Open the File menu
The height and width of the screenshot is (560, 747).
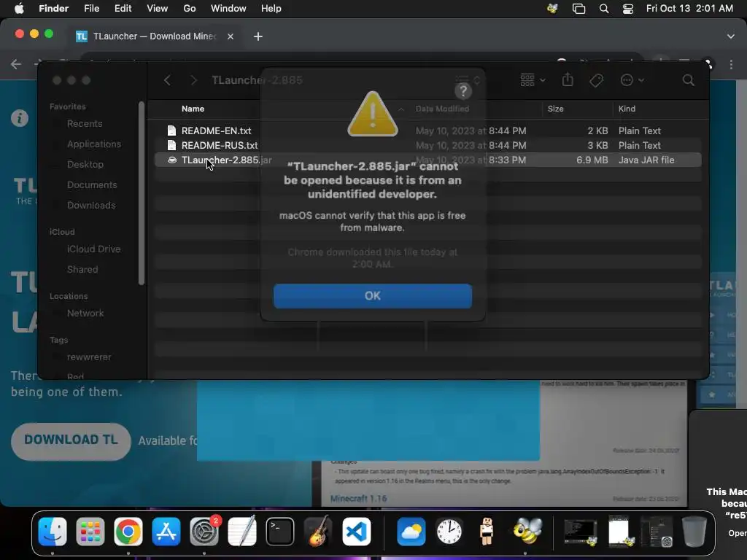(91, 9)
